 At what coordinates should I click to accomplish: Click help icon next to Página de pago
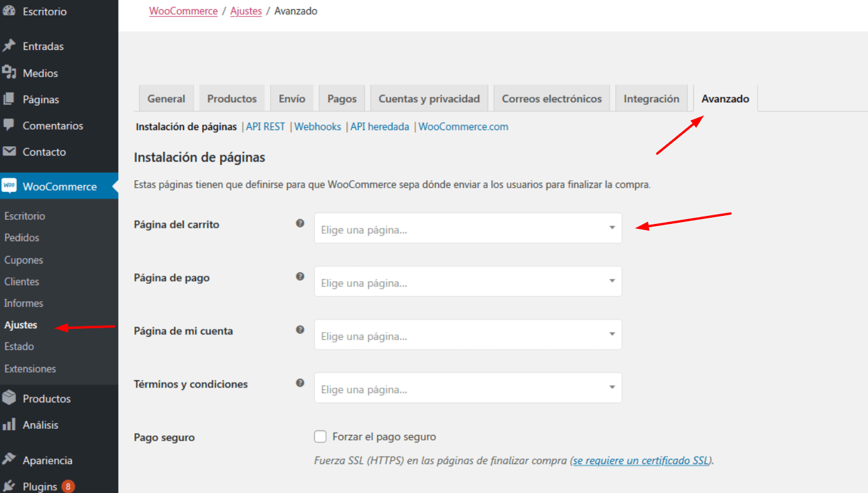pos(300,276)
